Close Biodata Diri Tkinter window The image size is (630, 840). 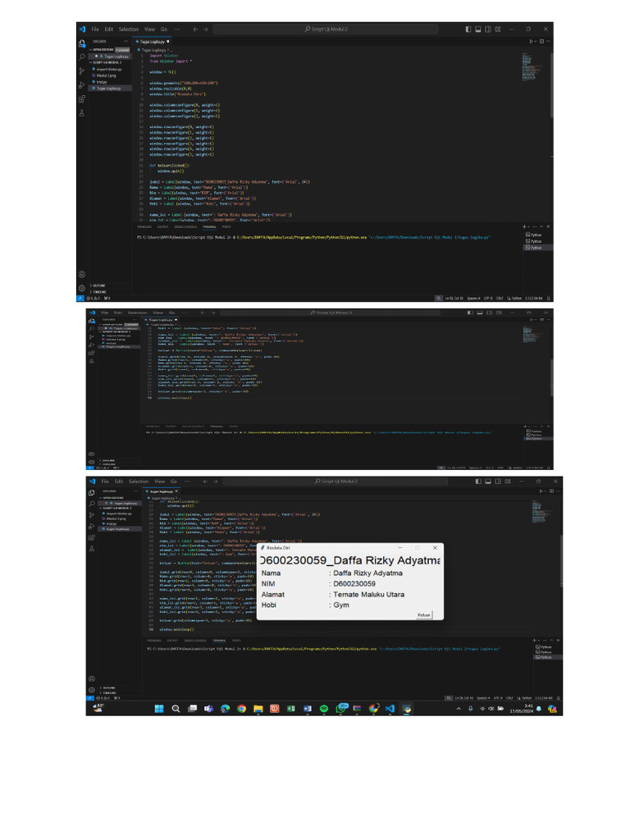tap(435, 548)
